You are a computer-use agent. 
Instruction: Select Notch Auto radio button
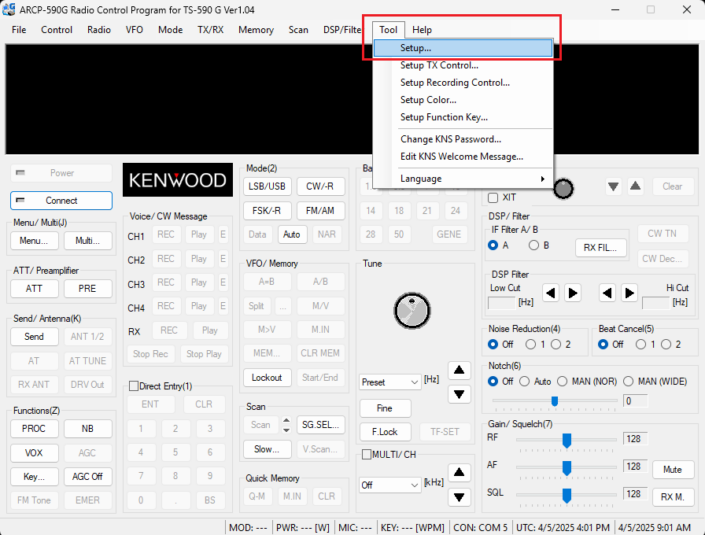[x=524, y=381]
